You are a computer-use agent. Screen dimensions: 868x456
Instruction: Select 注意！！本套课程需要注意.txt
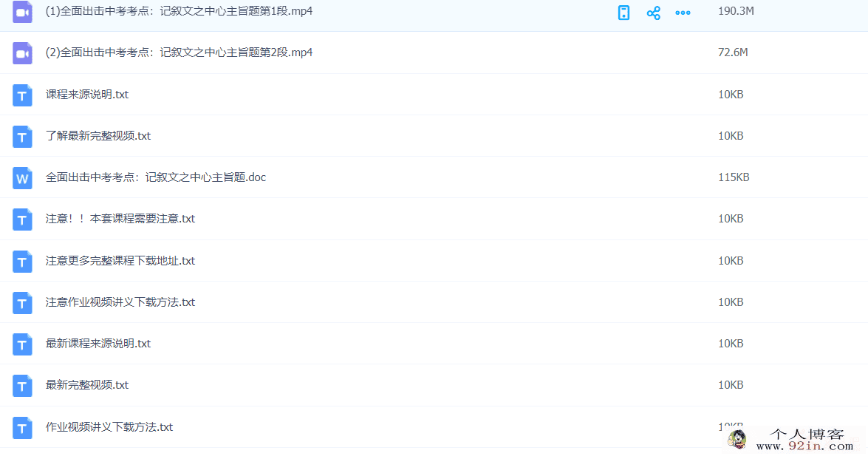[x=120, y=219]
